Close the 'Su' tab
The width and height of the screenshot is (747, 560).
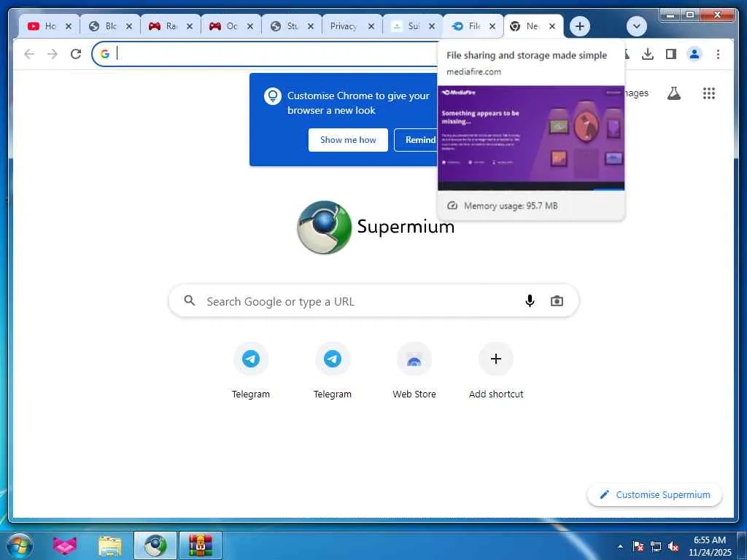tap(432, 26)
